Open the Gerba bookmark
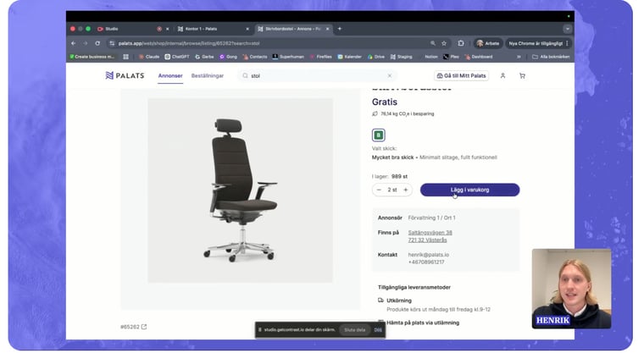Viewport: 644px width, 353px height. pyautogui.click(x=204, y=57)
